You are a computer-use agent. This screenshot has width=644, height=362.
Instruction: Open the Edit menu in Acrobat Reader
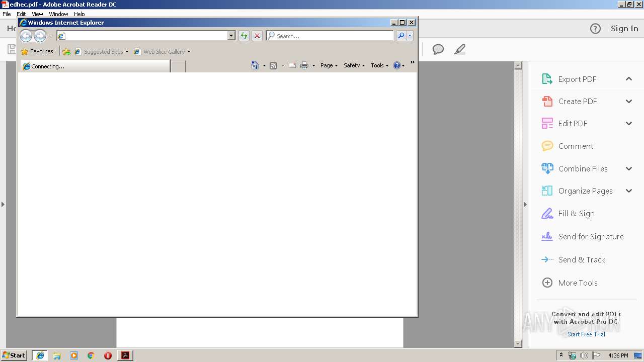(x=21, y=14)
